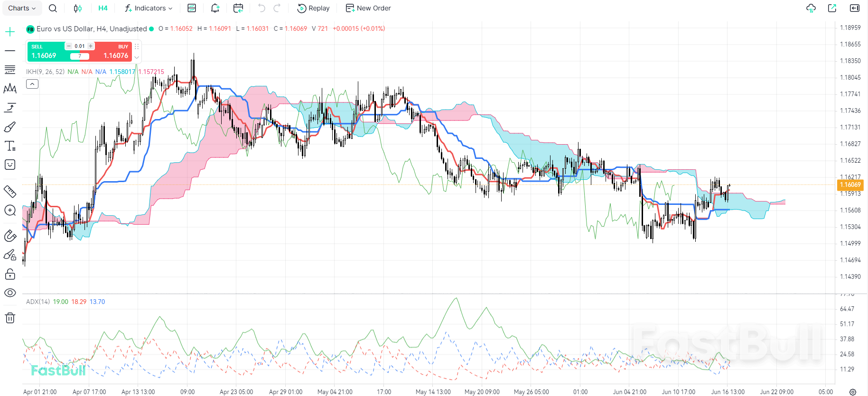Collapse the side panel arrow icon
Viewport: 868px width, 396px height.
tap(855, 8)
